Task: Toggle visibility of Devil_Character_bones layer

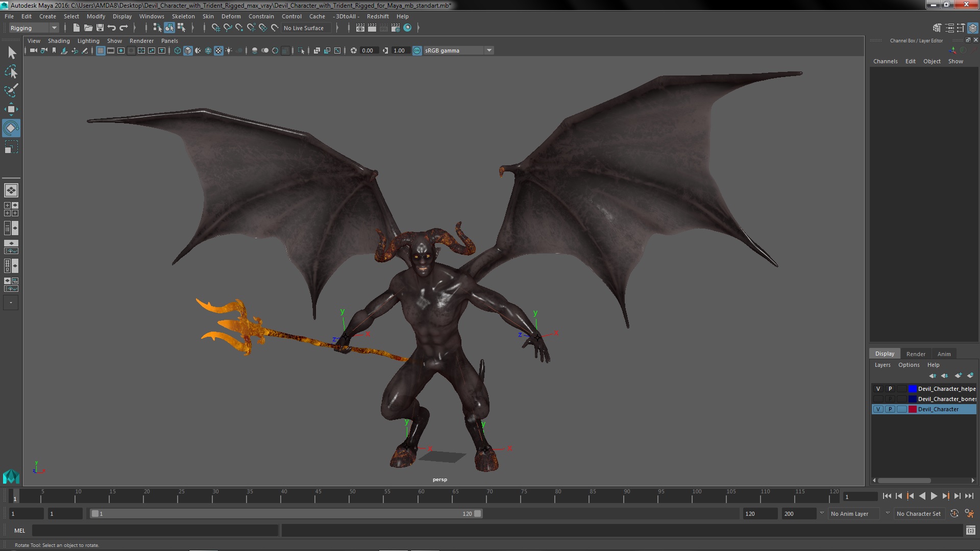Action: [878, 399]
